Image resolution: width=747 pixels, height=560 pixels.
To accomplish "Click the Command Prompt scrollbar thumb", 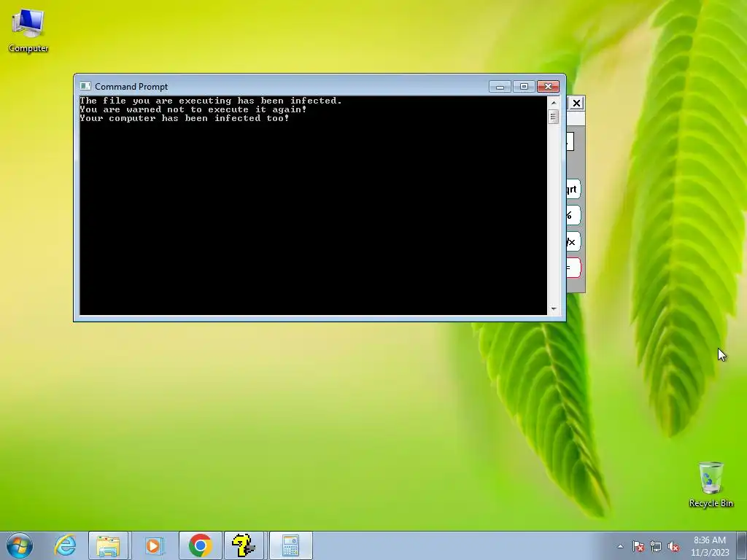I will coord(553,117).
